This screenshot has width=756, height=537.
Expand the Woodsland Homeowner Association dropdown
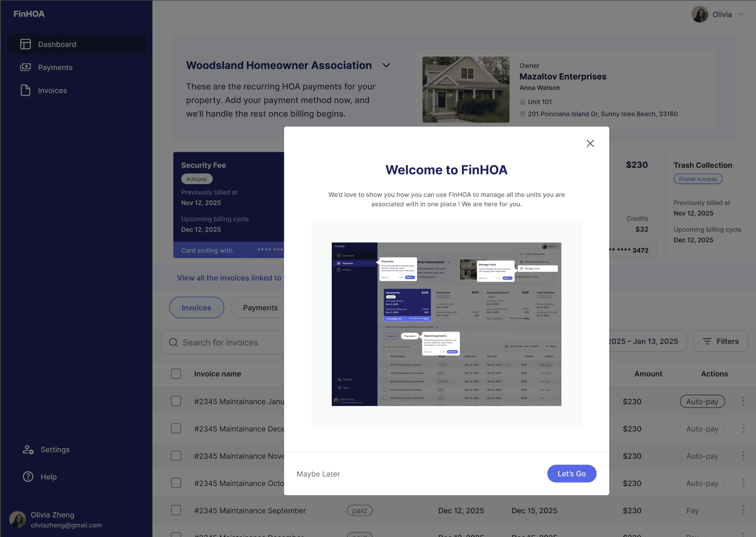(x=386, y=65)
